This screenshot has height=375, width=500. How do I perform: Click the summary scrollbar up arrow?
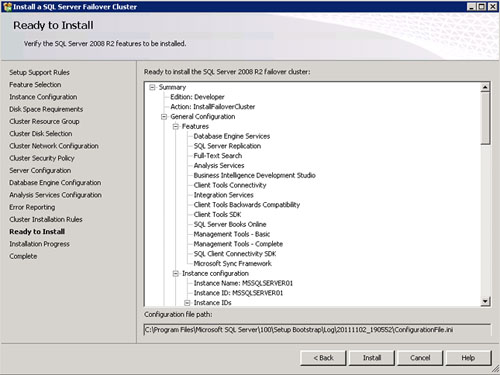(x=485, y=87)
